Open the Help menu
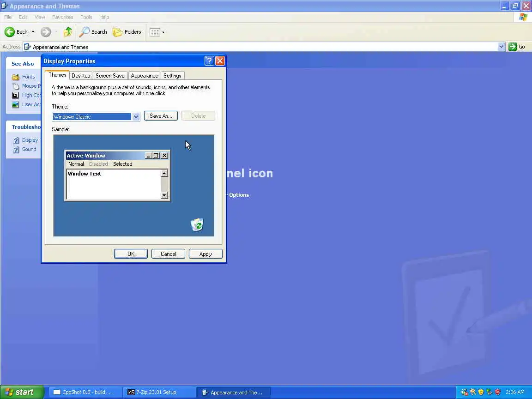Image resolution: width=532 pixels, height=399 pixels. (104, 17)
